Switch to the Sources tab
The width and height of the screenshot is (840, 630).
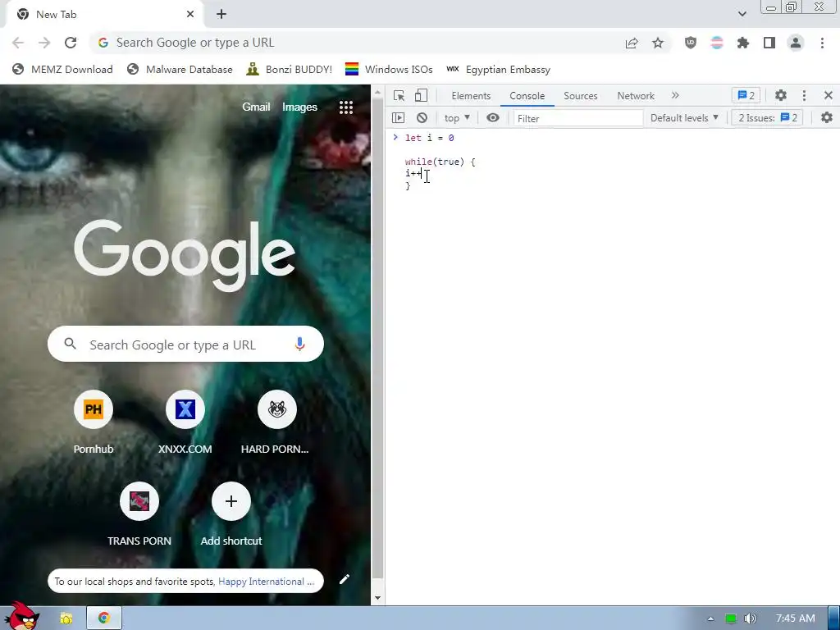click(580, 95)
